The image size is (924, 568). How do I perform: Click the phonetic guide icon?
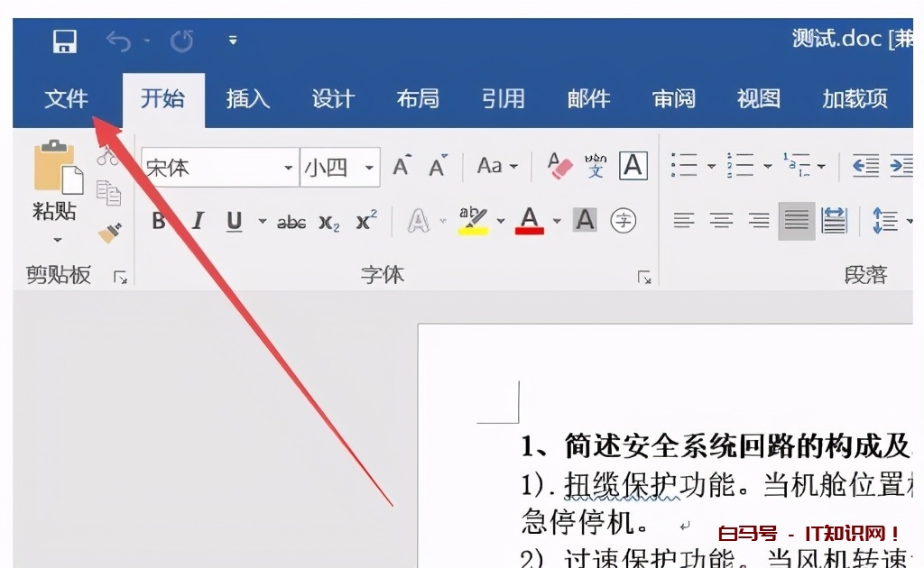pos(596,166)
